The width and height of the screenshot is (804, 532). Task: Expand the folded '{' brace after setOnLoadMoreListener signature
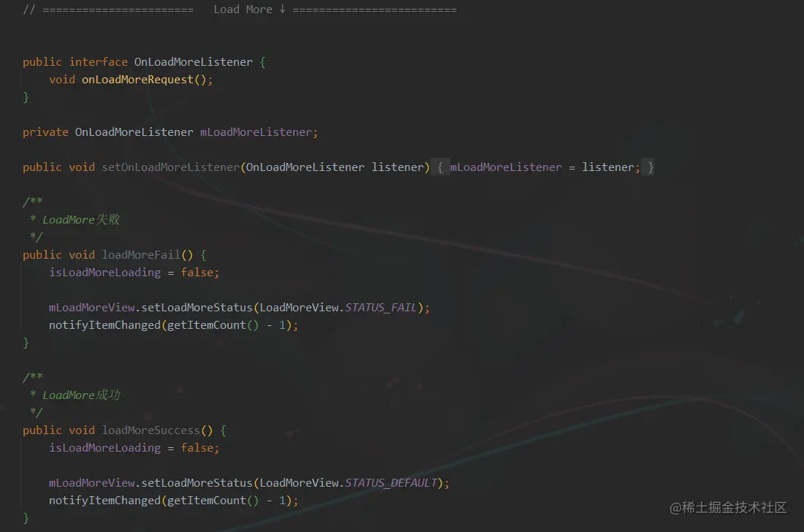(440, 167)
